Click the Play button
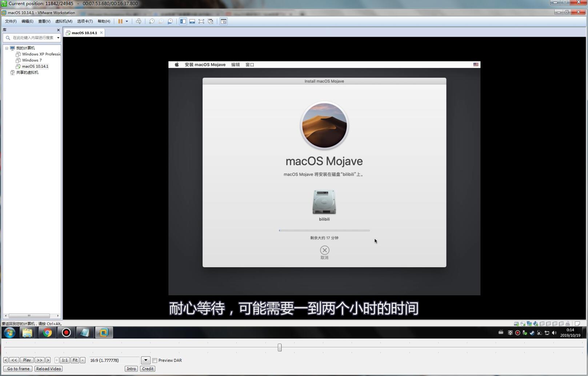This screenshot has height=376, width=588. click(27, 360)
